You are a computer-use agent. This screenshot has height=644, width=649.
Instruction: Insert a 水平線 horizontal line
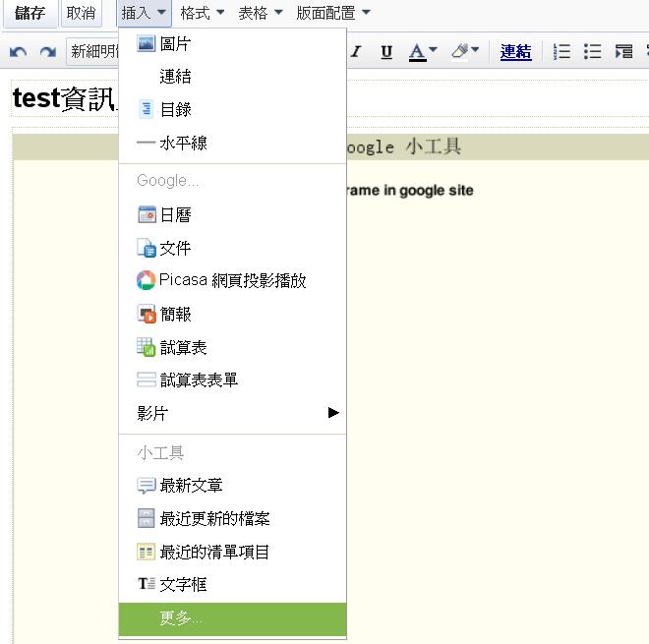click(x=232, y=144)
